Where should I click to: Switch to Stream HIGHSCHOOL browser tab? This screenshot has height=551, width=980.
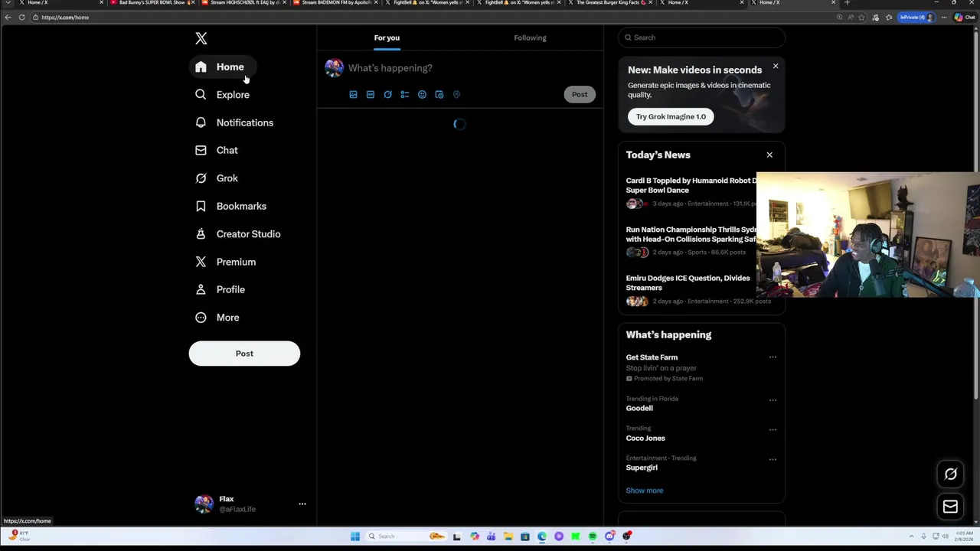tap(244, 3)
